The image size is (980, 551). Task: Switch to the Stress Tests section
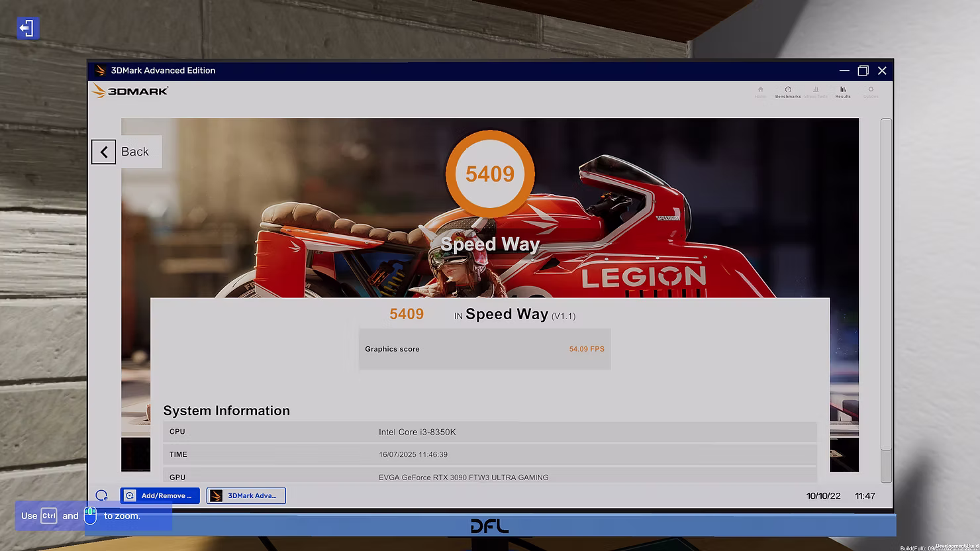pyautogui.click(x=816, y=91)
